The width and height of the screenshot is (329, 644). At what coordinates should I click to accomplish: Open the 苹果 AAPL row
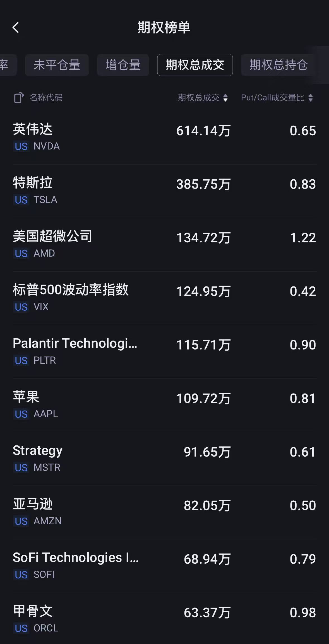tap(164, 405)
